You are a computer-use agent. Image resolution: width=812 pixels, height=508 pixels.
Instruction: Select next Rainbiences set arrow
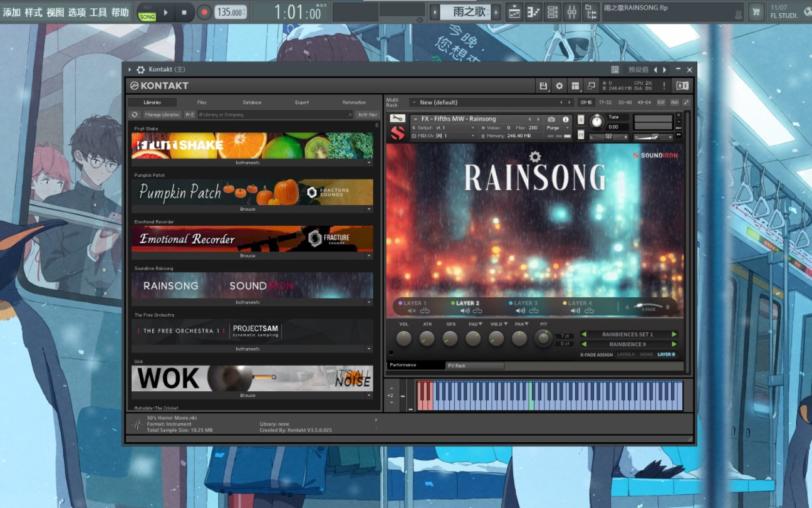coord(674,334)
